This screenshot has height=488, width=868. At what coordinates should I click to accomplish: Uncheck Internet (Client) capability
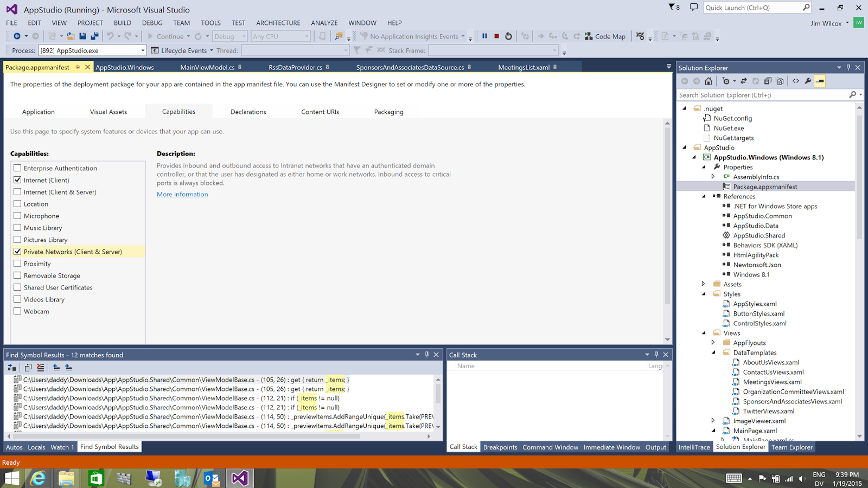pyautogui.click(x=17, y=180)
